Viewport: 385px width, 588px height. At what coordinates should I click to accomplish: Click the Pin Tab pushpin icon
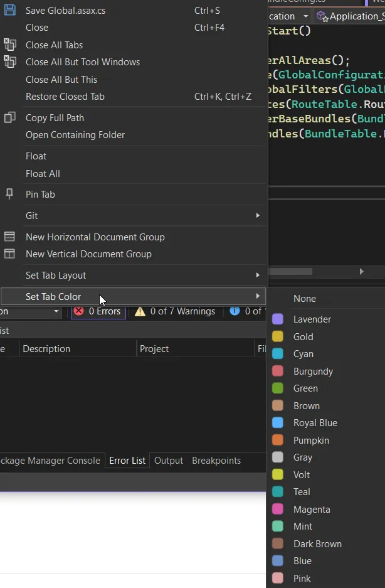pyautogui.click(x=9, y=194)
